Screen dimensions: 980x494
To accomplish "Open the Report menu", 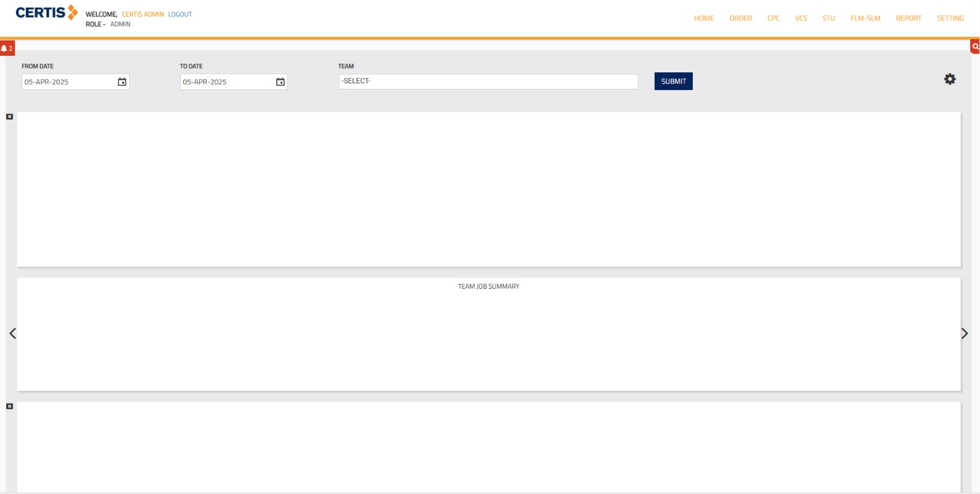I will (908, 18).
